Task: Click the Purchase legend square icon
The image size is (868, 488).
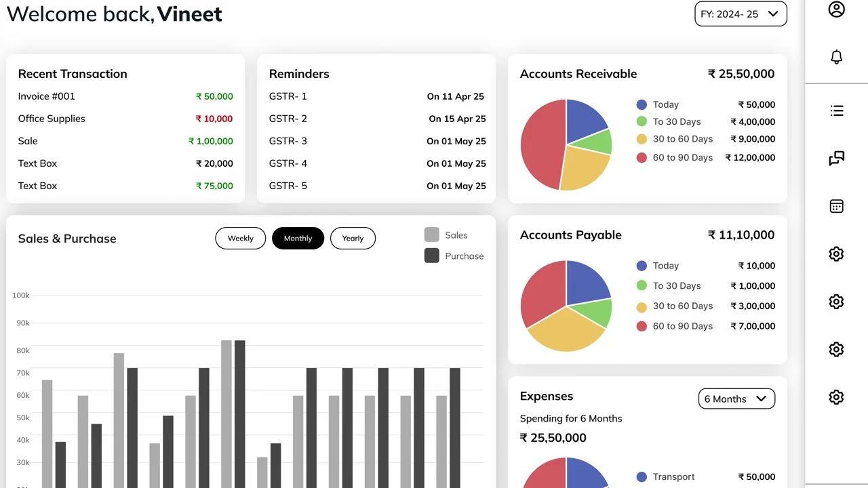Action: pyautogui.click(x=431, y=256)
